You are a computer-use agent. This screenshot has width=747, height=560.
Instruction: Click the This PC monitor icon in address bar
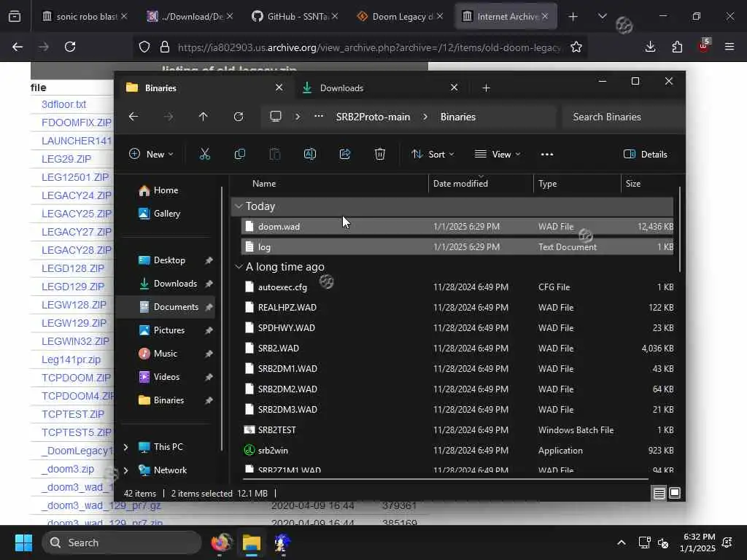(x=275, y=117)
